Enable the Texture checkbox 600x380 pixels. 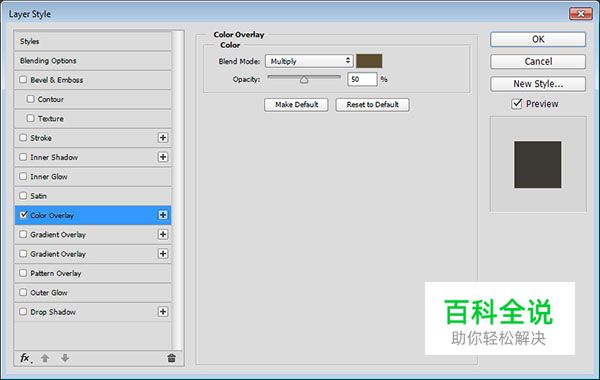(31, 118)
